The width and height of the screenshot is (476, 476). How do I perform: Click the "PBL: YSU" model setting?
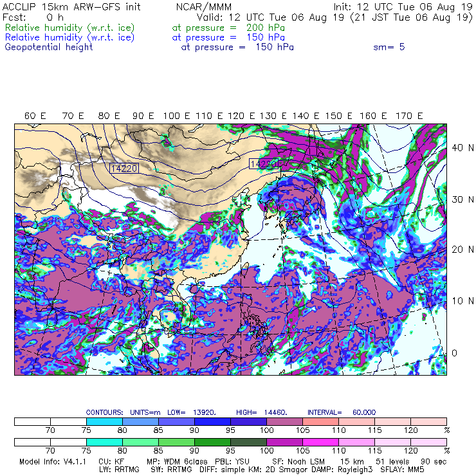tap(232, 462)
